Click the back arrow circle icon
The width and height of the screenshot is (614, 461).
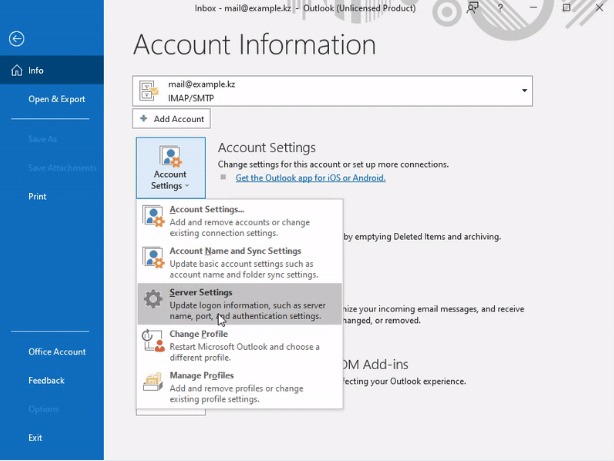16,39
